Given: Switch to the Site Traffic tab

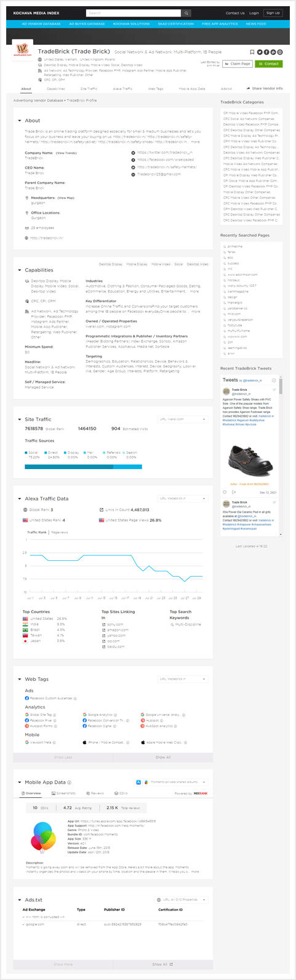Looking at the screenshot, I should [x=89, y=89].
